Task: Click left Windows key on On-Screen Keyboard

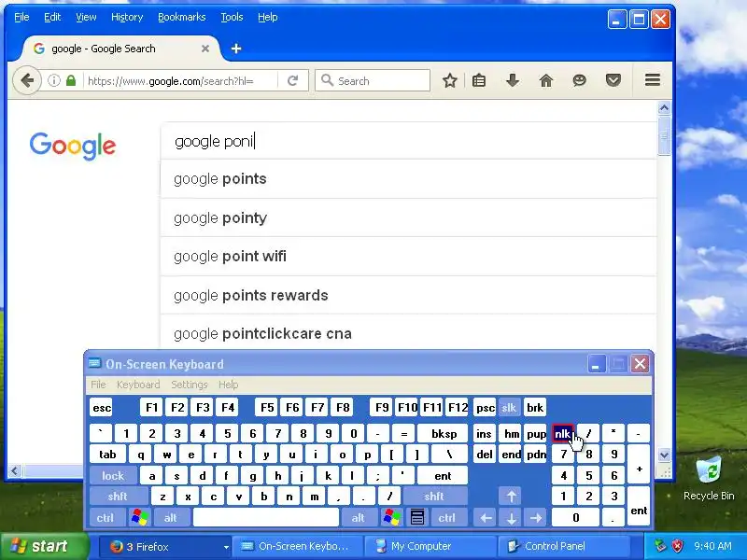Action: [139, 518]
